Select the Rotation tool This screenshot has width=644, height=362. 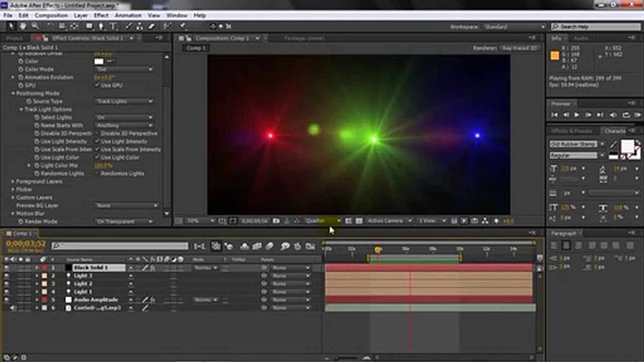point(50,26)
